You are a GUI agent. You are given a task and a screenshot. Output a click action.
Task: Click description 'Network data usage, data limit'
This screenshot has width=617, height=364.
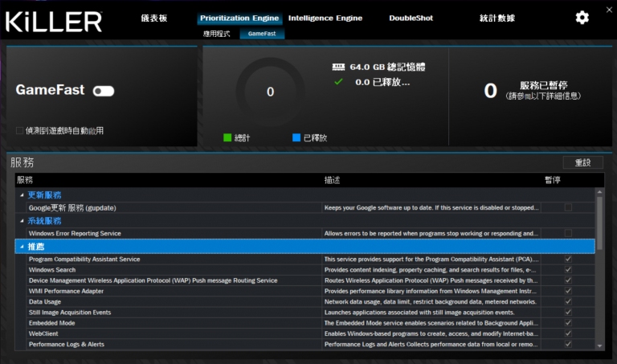pos(431,301)
